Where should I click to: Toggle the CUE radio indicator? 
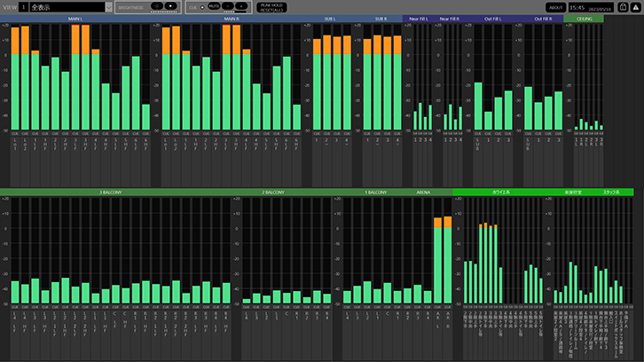[x=202, y=6]
